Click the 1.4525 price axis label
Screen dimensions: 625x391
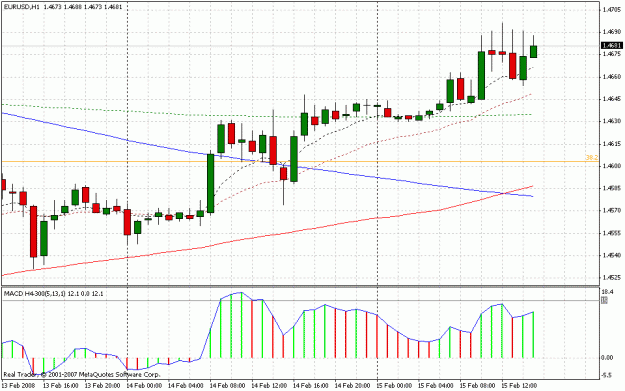[611, 277]
